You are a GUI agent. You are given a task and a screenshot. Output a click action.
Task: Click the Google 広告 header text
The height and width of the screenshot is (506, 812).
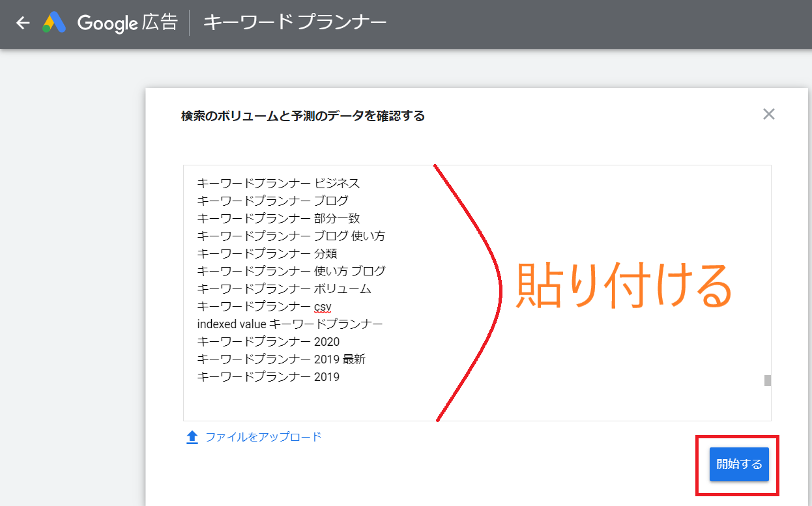pos(127,23)
